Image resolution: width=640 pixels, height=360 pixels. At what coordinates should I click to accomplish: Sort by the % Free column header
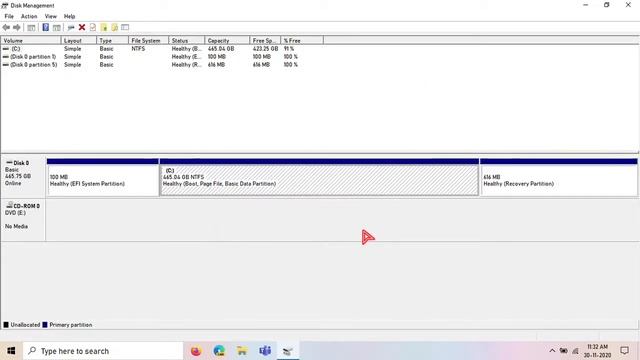[302, 40]
